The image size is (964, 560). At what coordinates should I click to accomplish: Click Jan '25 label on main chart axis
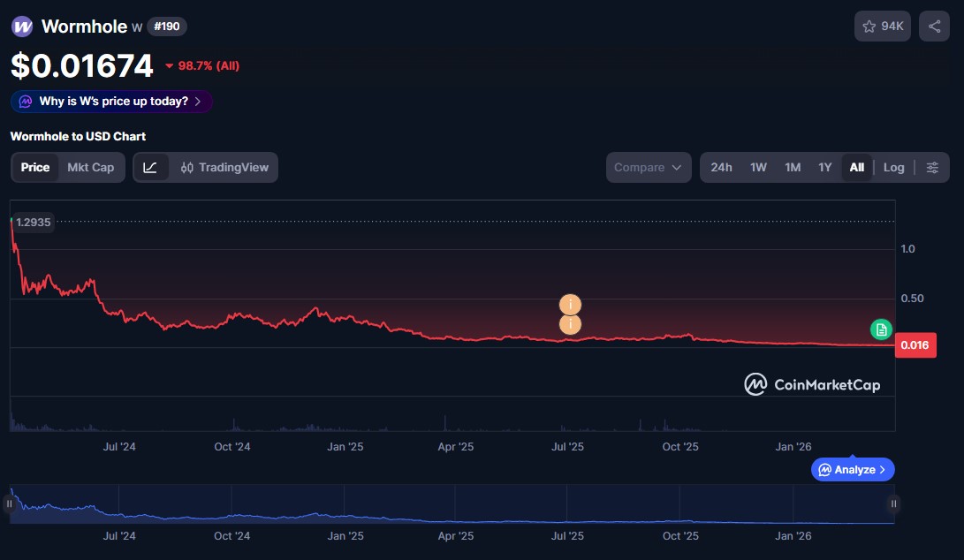coord(345,447)
